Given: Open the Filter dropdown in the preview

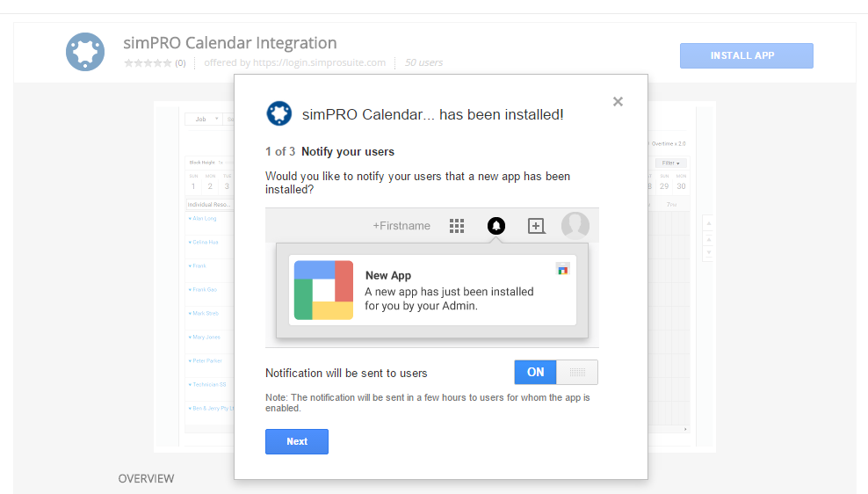Looking at the screenshot, I should (x=671, y=163).
